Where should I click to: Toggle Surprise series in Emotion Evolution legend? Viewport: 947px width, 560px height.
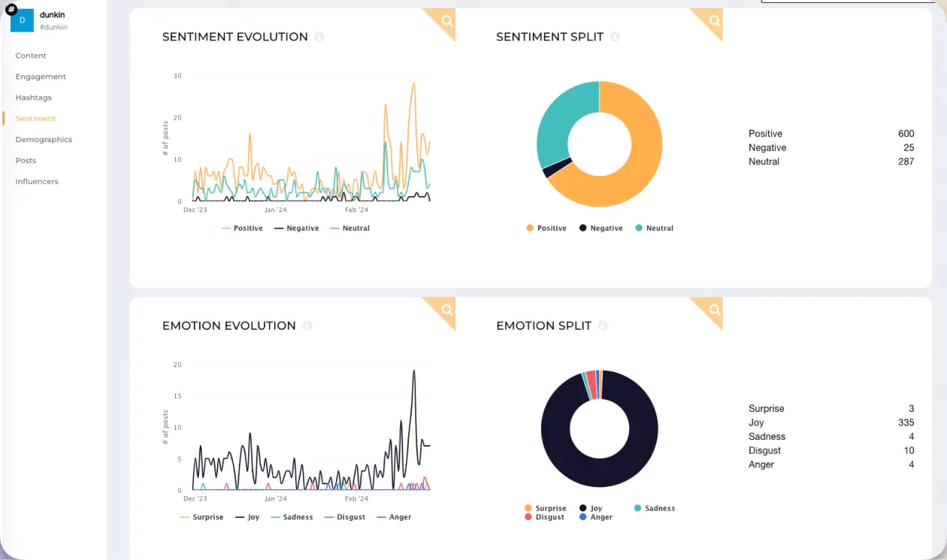coord(202,517)
